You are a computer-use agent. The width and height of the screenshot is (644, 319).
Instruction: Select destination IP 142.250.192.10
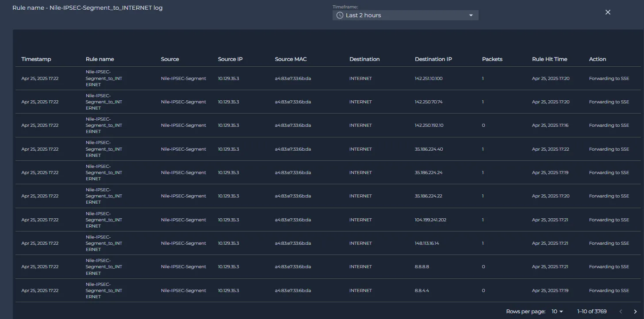pos(429,125)
